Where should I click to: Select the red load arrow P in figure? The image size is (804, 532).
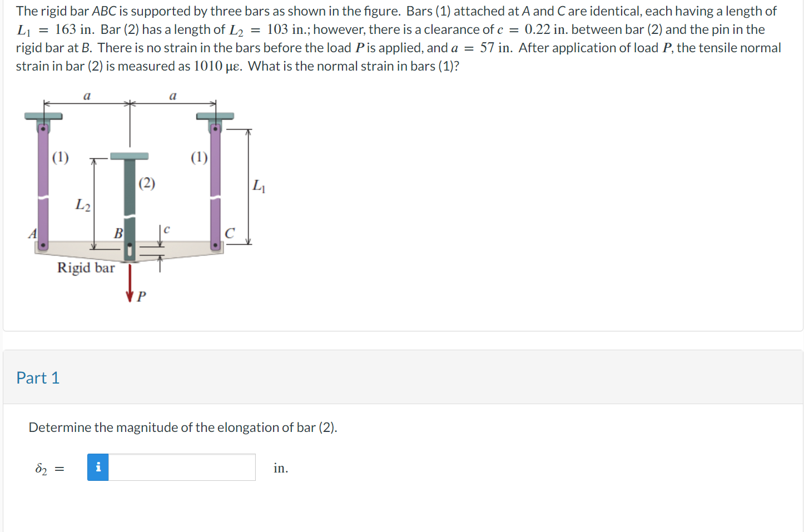(130, 284)
